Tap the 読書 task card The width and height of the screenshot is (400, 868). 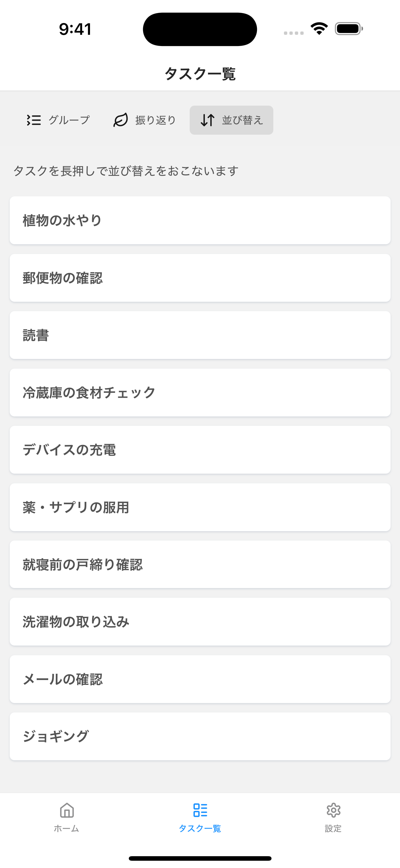point(200,335)
